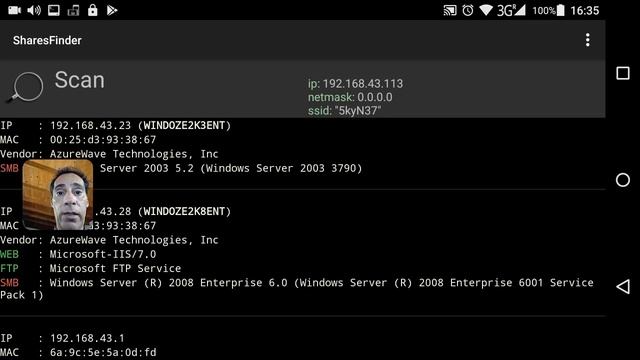Select the ip: 192.168.43.113 text
The height and width of the screenshot is (360, 640).
(356, 84)
